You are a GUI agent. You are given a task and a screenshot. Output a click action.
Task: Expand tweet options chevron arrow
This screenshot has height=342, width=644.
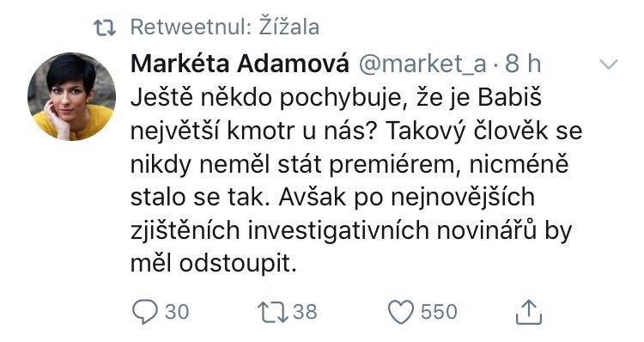[x=609, y=64]
